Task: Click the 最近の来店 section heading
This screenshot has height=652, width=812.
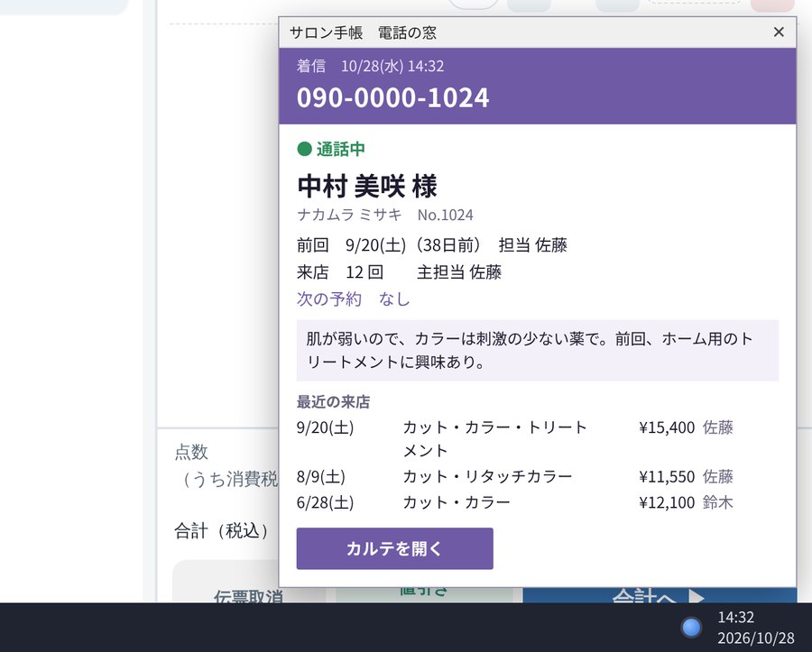Action: point(333,401)
